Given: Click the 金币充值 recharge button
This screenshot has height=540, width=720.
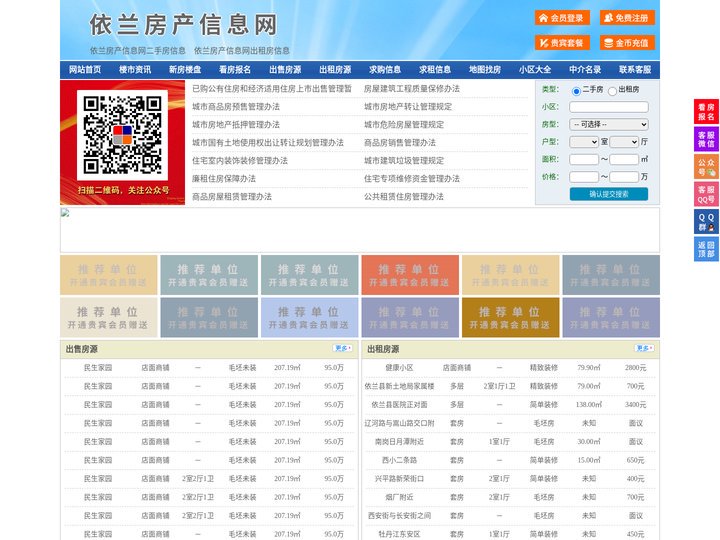Looking at the screenshot, I should (x=627, y=43).
